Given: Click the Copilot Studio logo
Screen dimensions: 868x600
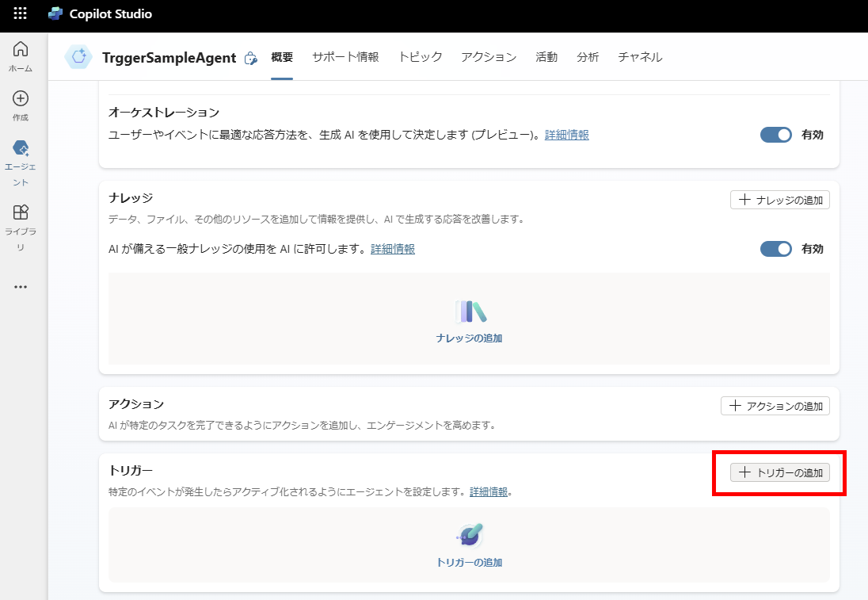Looking at the screenshot, I should click(x=55, y=12).
